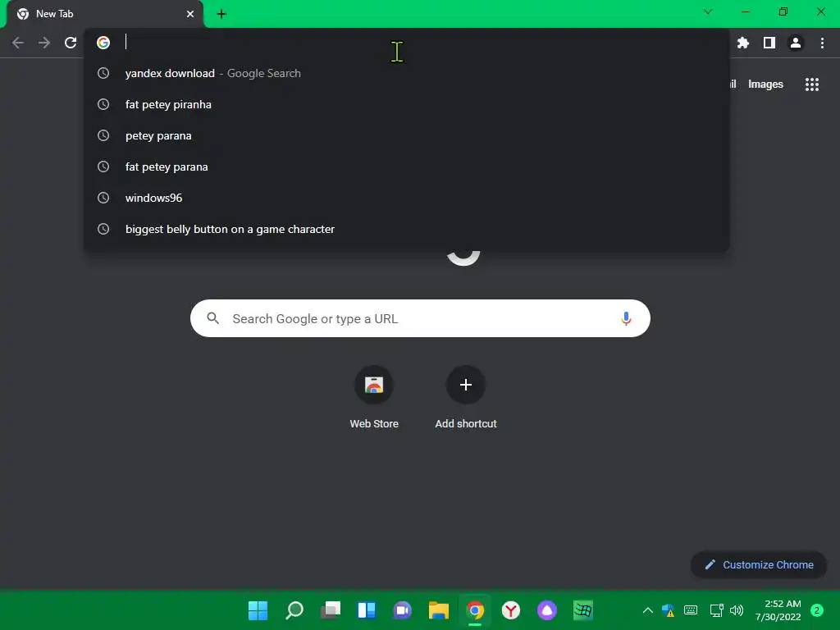Open the Windows Start menu
This screenshot has width=840, height=630.
(258, 610)
